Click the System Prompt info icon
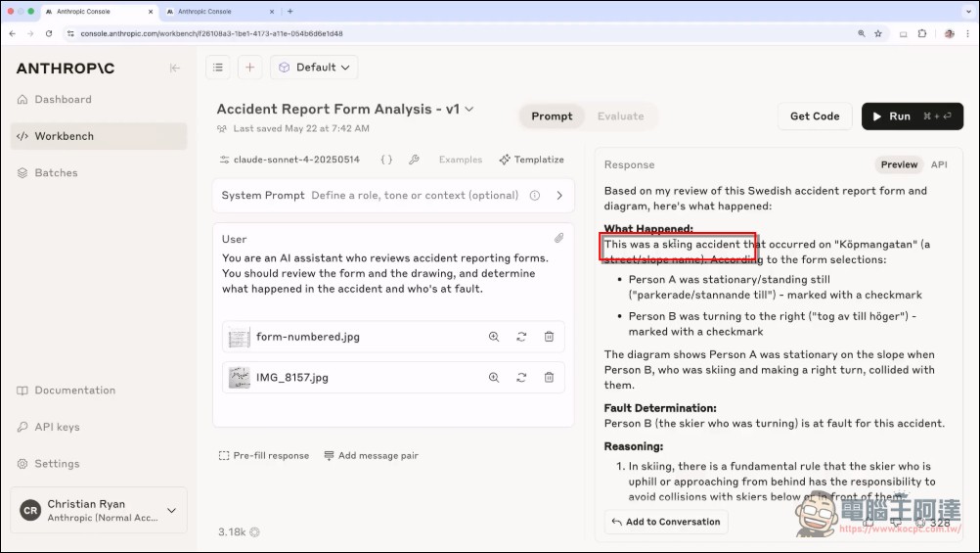Screen dimensions: 980x553 point(535,195)
